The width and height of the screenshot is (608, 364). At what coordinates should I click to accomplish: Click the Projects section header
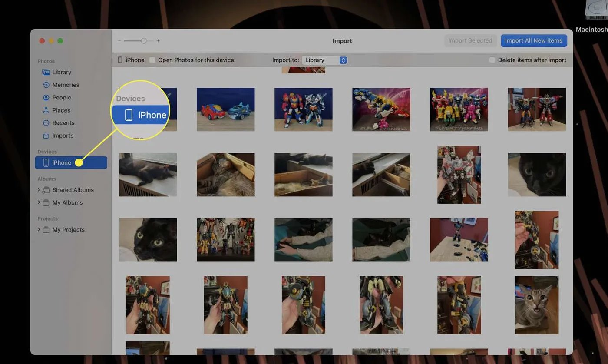click(47, 219)
